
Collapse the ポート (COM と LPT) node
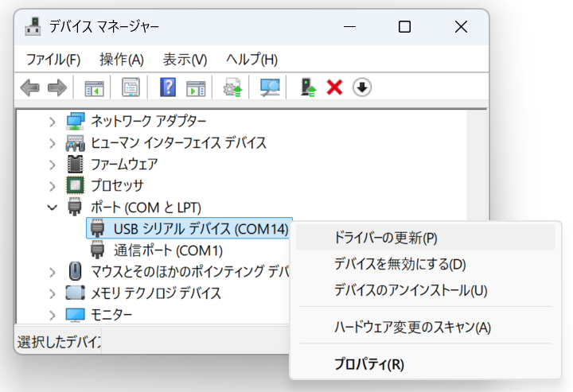53,208
